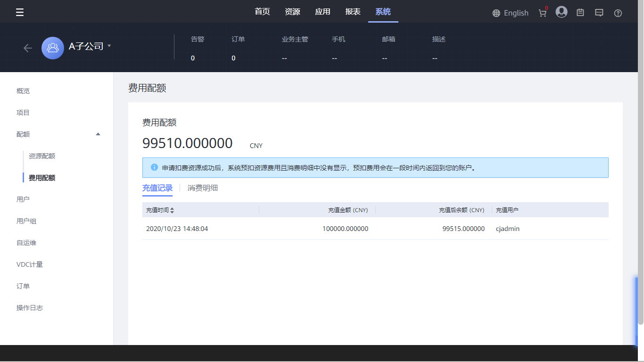Screen dimensions: 644x362
Task: Open 报表 in top navigation
Action: click(353, 12)
